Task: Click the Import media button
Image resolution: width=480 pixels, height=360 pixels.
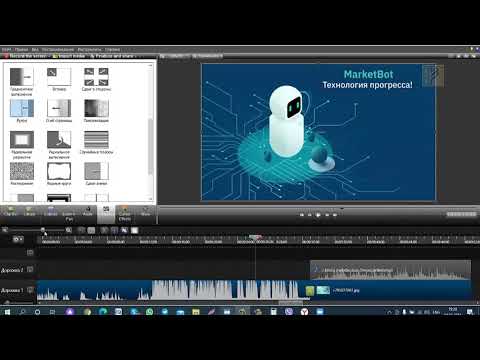Action: (x=69, y=56)
